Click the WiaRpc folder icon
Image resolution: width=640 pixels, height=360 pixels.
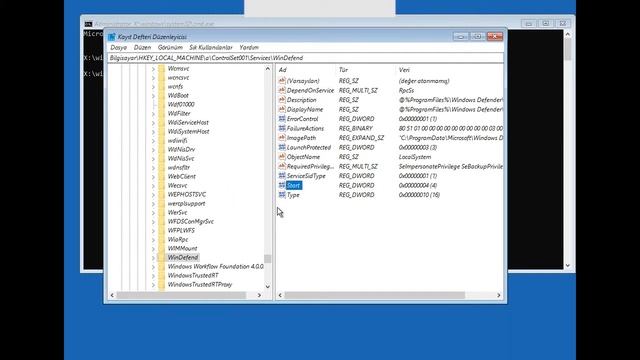162,240
